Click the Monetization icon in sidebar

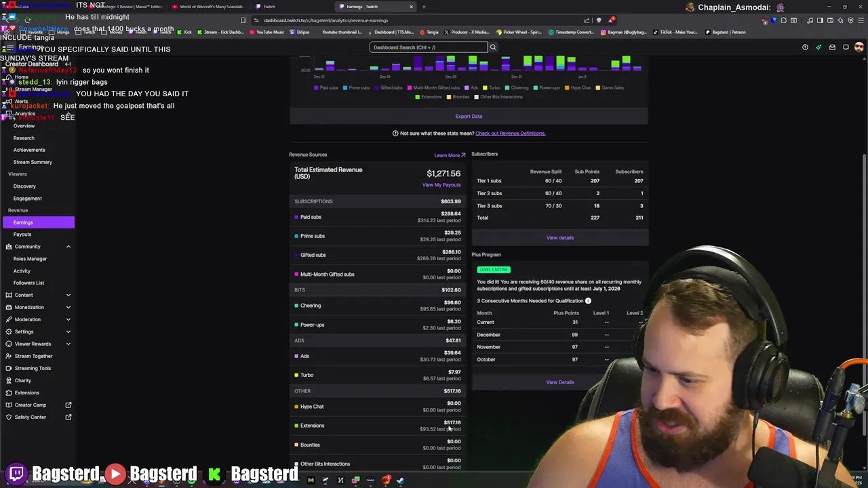(x=8, y=307)
